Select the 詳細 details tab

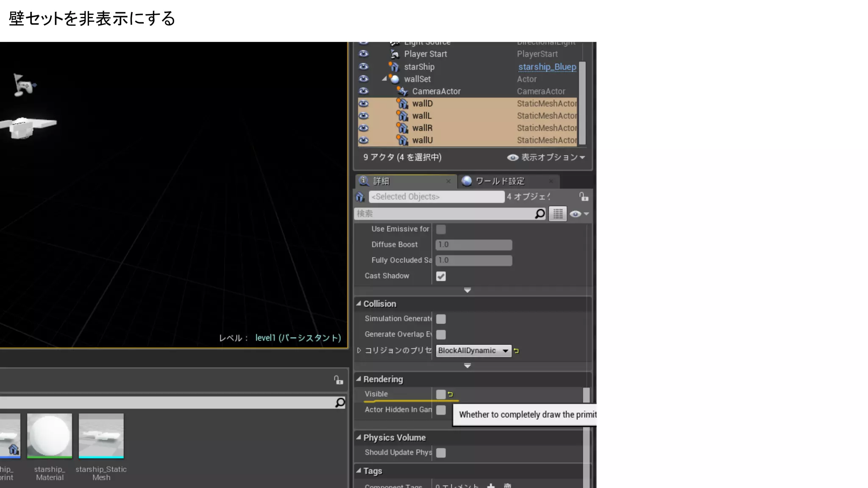coord(381,181)
